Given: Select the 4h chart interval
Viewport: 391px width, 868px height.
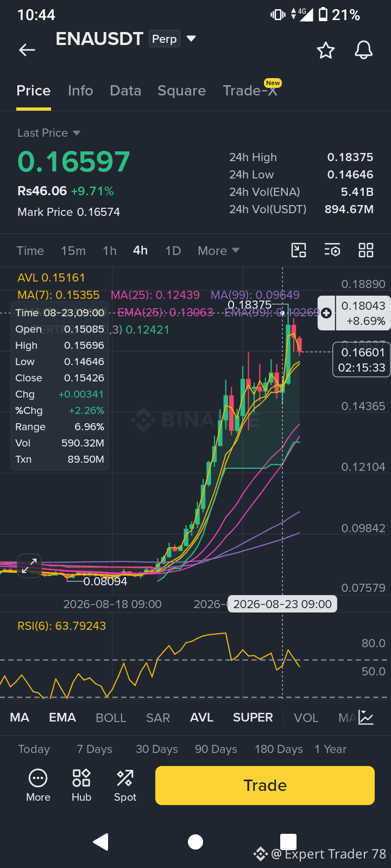Looking at the screenshot, I should [x=140, y=251].
